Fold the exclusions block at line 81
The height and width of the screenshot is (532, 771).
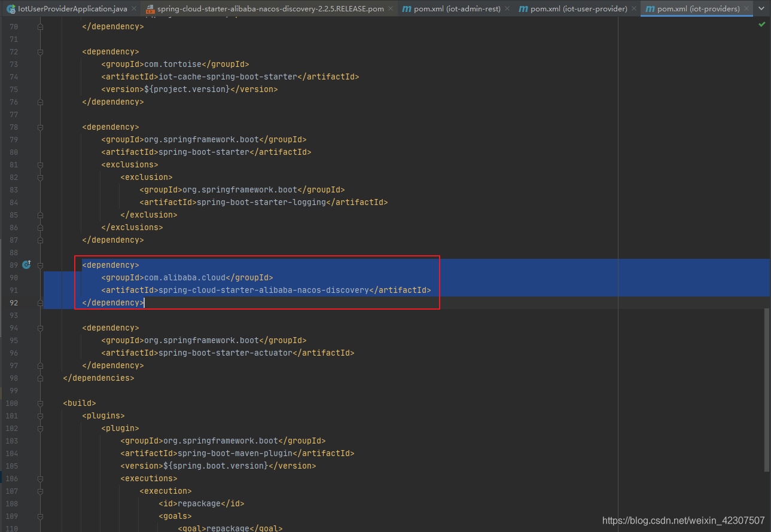[x=40, y=165]
